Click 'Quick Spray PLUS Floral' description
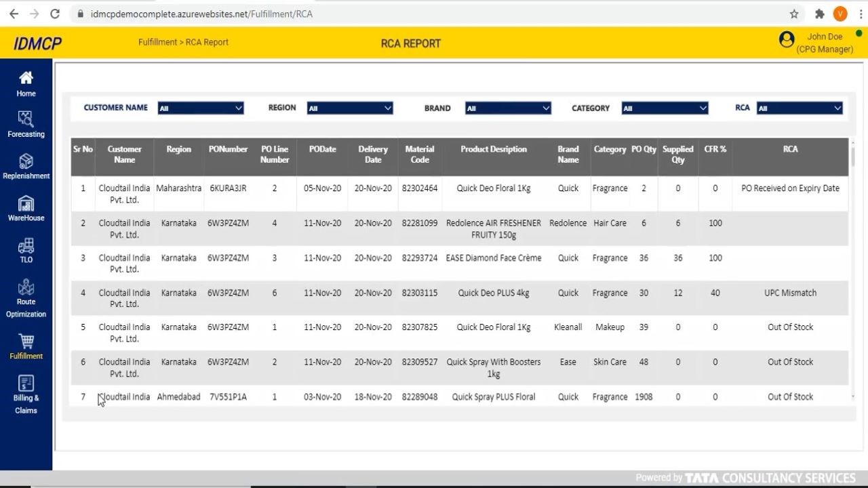This screenshot has width=868, height=488. coord(494,397)
